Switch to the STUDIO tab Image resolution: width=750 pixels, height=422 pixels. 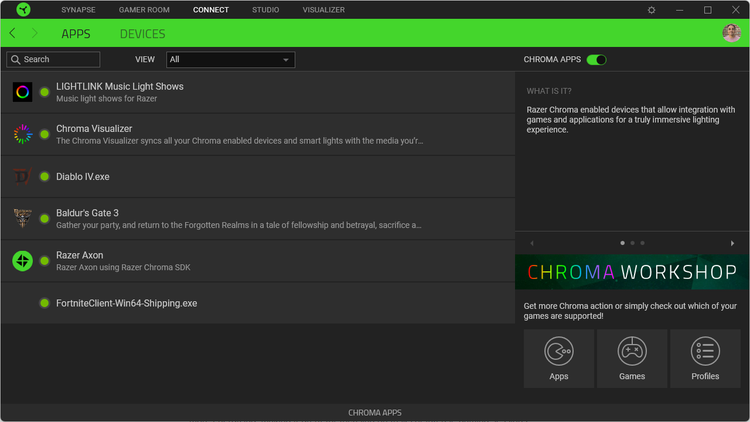pos(265,10)
